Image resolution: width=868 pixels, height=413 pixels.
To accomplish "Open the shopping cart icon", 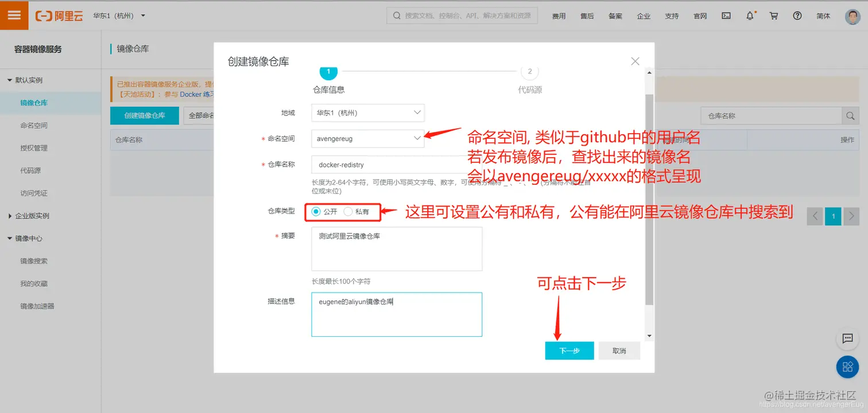I will click(773, 15).
